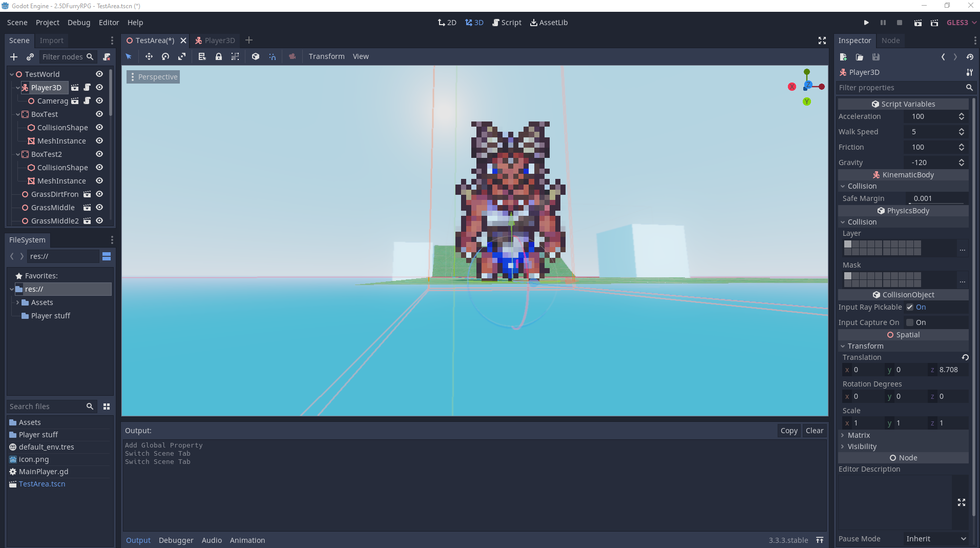Collapse the BoxTest tree node
This screenshot has width=980, height=548.
[18, 114]
